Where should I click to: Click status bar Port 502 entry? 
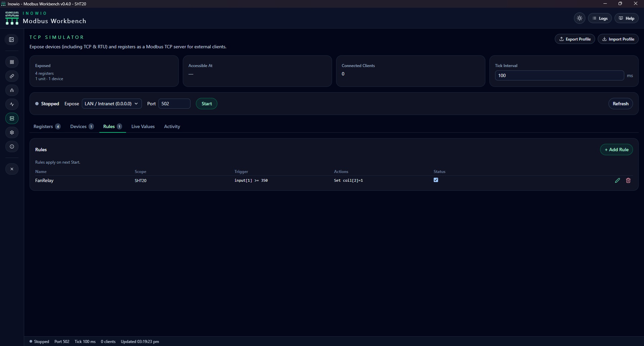click(62, 342)
